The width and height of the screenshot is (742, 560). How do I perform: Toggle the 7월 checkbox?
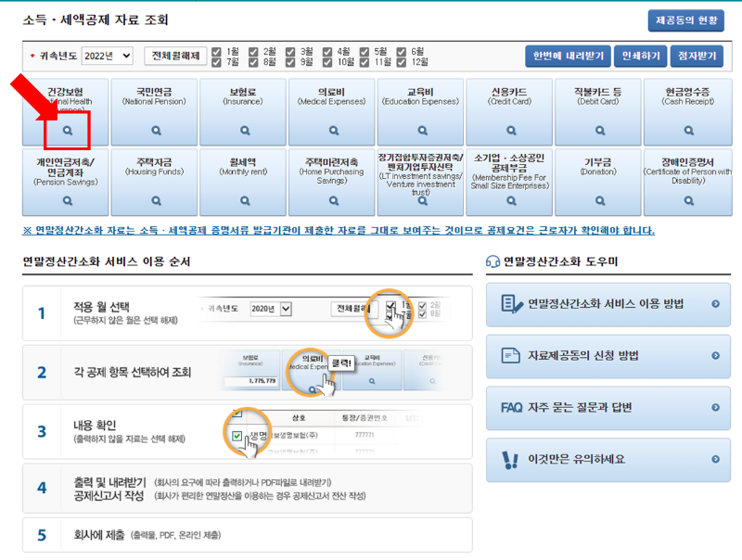(216, 62)
